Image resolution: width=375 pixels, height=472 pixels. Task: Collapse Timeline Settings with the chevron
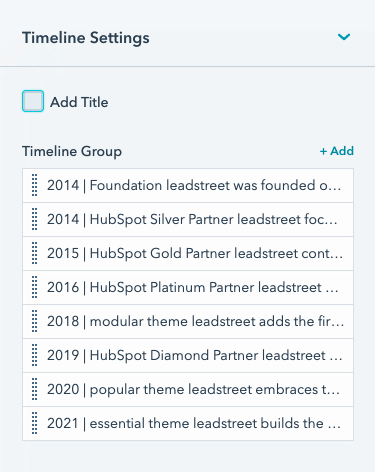coord(344,37)
